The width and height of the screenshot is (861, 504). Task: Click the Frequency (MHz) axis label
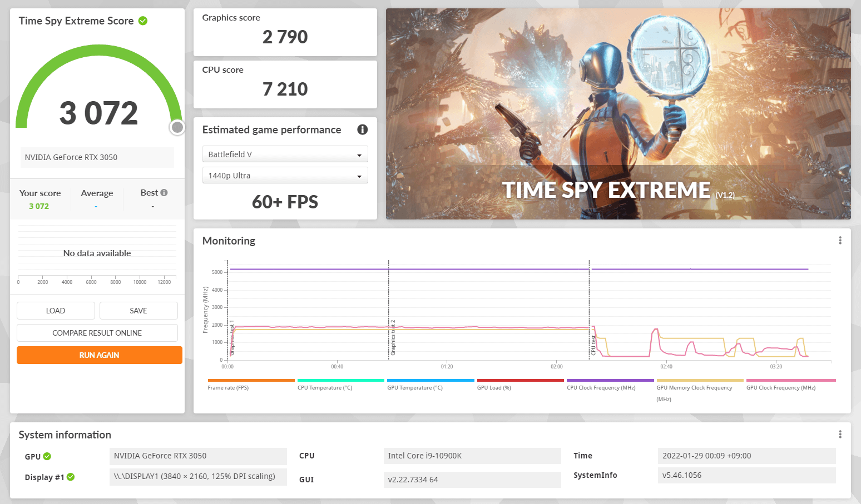click(x=205, y=310)
